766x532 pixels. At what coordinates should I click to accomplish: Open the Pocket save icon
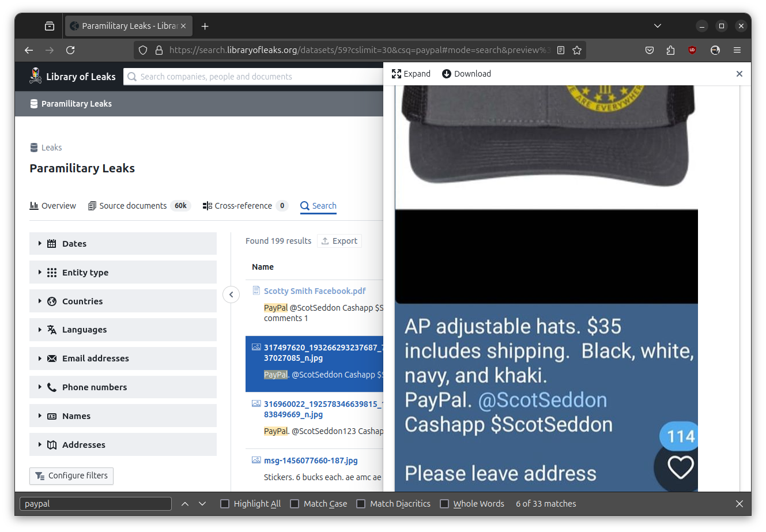pyautogui.click(x=650, y=50)
